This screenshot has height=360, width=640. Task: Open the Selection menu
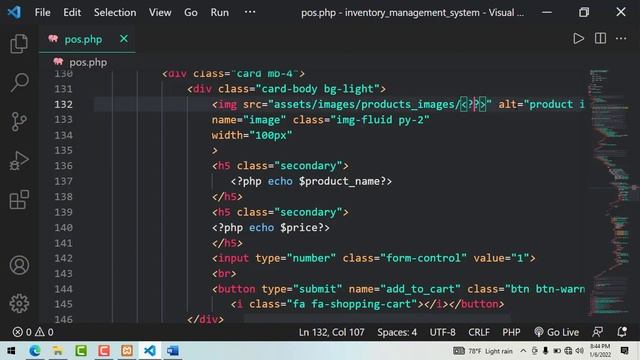click(115, 12)
